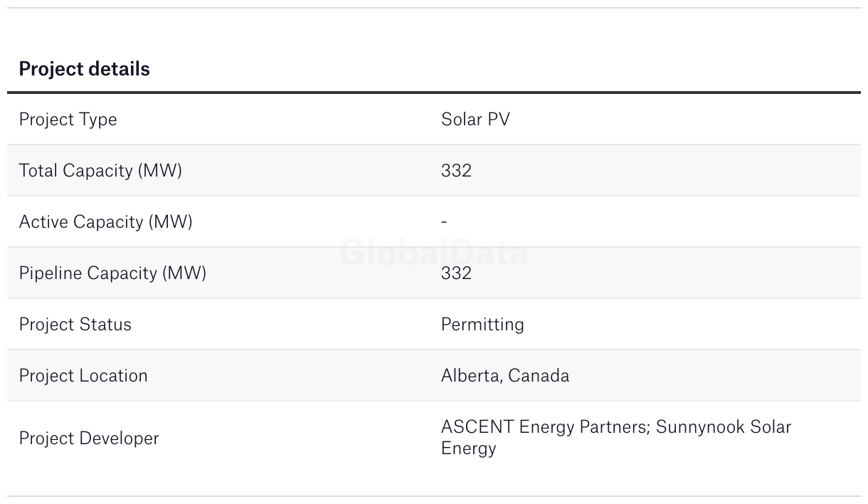Click the word Canada in location
This screenshot has width=868, height=504.
tap(539, 376)
